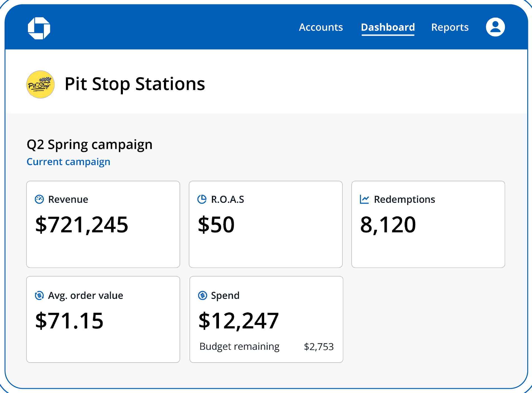Click the Chase octagon logo

pos(39,28)
